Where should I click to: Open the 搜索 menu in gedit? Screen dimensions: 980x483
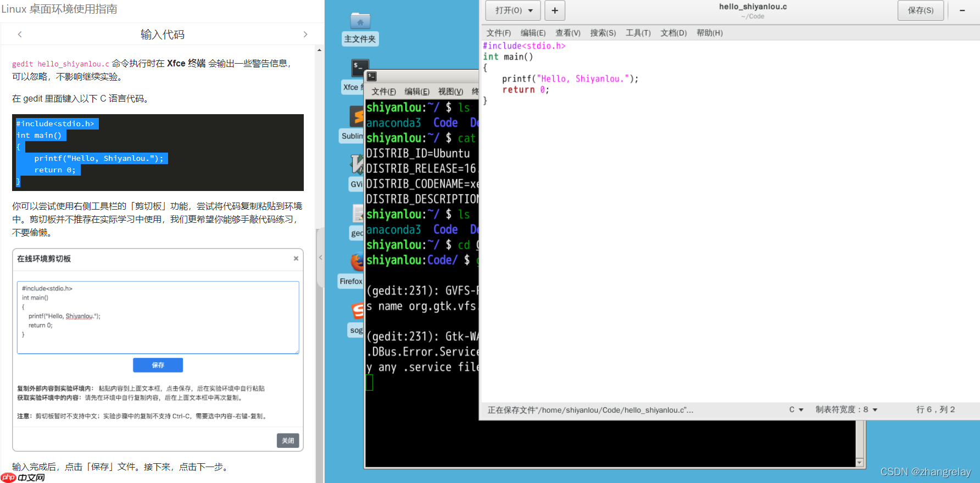[603, 33]
